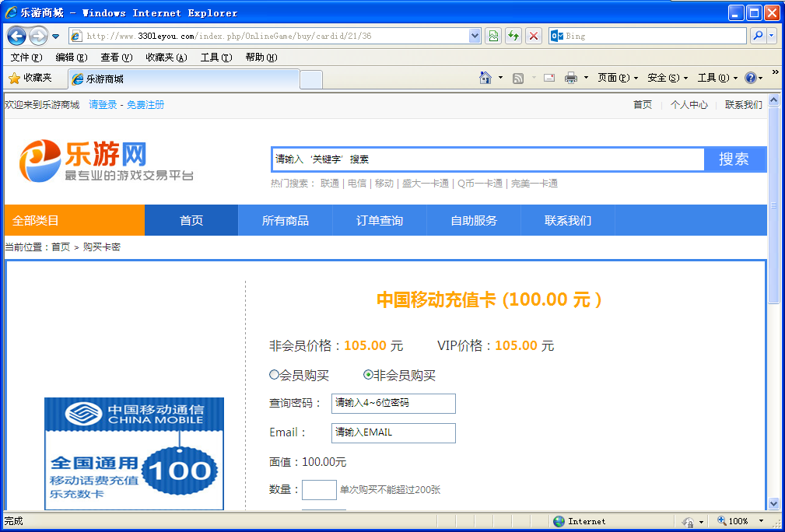Click the 收藏夹 favorites star button
785x532 pixels.
click(30, 78)
